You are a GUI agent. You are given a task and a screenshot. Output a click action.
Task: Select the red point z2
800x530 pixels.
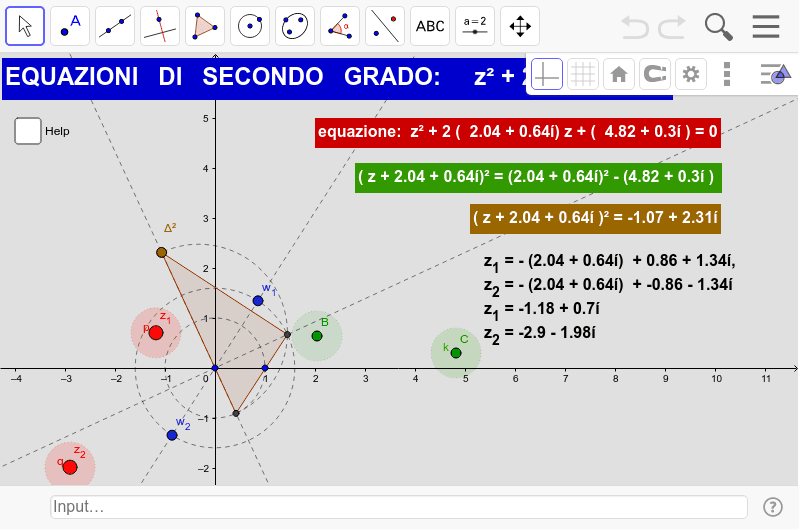point(70,467)
